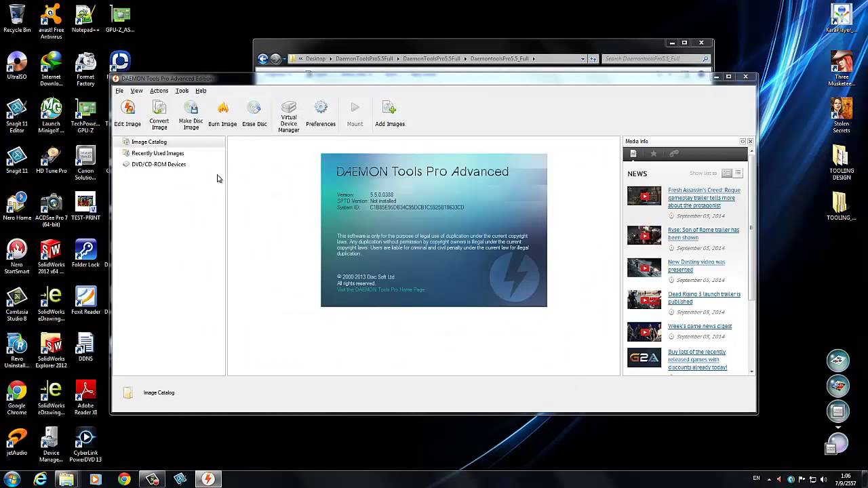Choose the Erase Disc toolbar icon
This screenshot has width=868, height=488.
pyautogui.click(x=254, y=114)
